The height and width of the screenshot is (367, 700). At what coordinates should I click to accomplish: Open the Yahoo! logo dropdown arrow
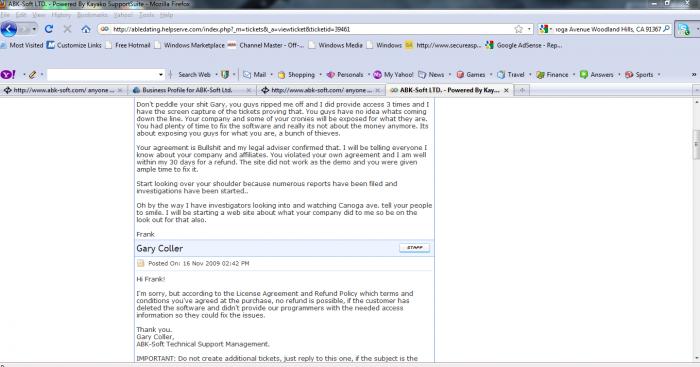[24, 75]
